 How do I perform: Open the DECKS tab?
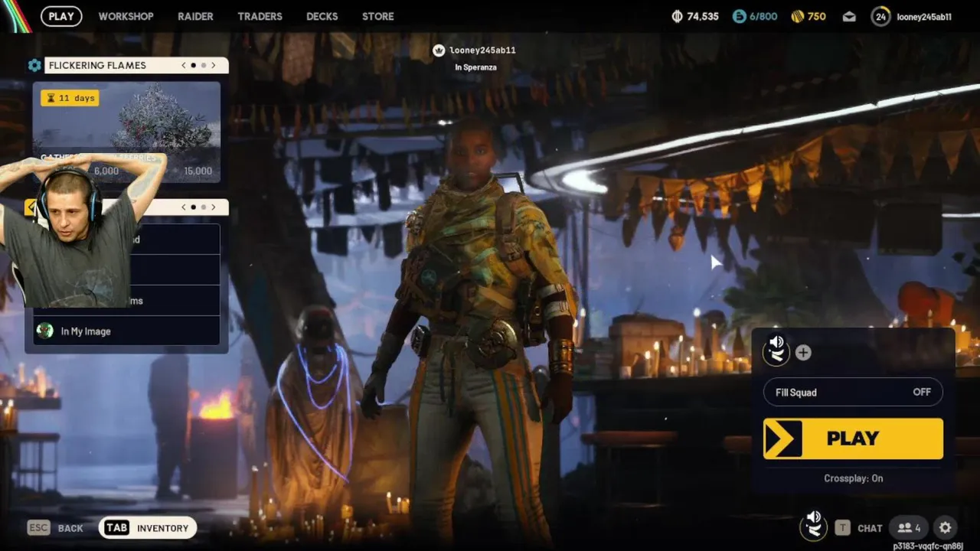322,16
